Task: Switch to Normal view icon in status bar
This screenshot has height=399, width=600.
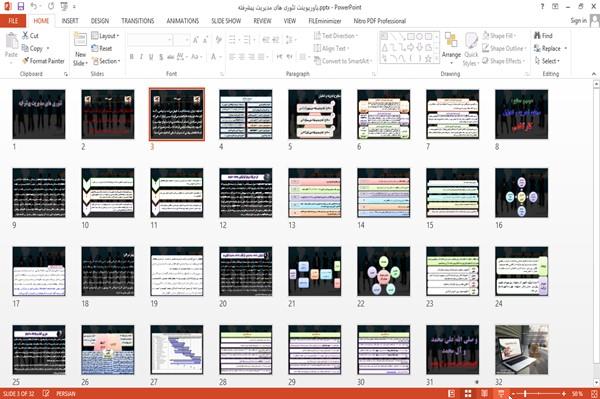Action: pos(452,394)
